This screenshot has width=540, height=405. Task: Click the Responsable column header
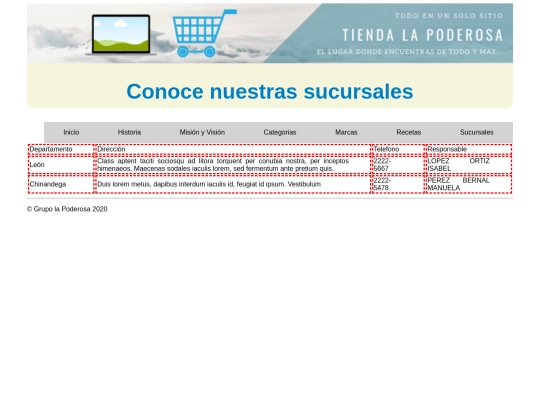click(x=469, y=149)
